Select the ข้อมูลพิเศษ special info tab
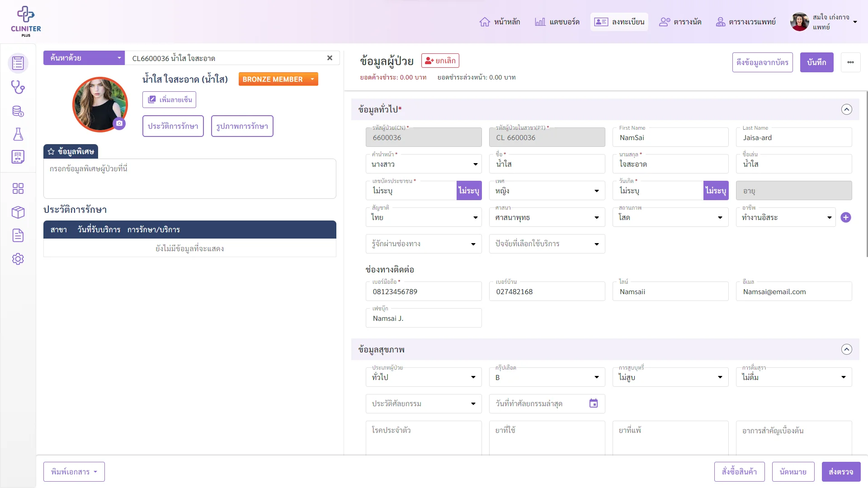This screenshot has height=488, width=868. (71, 151)
